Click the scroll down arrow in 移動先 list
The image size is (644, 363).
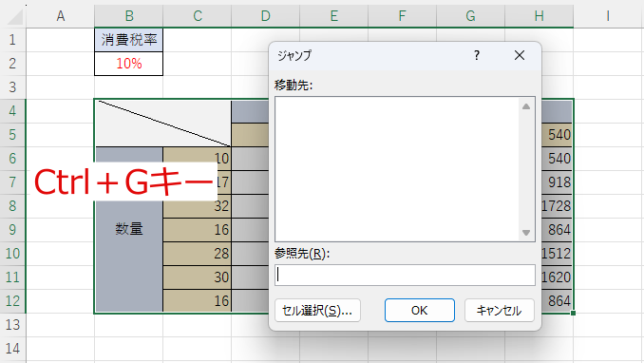coord(525,233)
